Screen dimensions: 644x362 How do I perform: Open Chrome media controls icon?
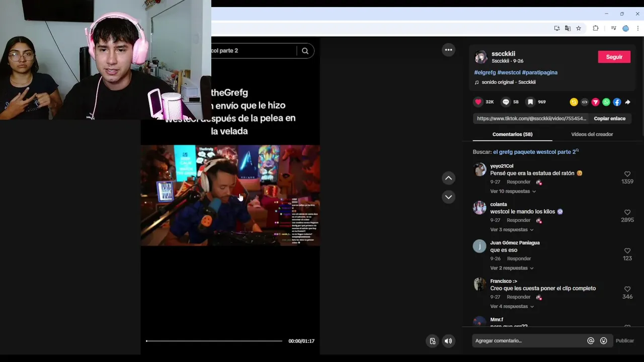point(613,28)
